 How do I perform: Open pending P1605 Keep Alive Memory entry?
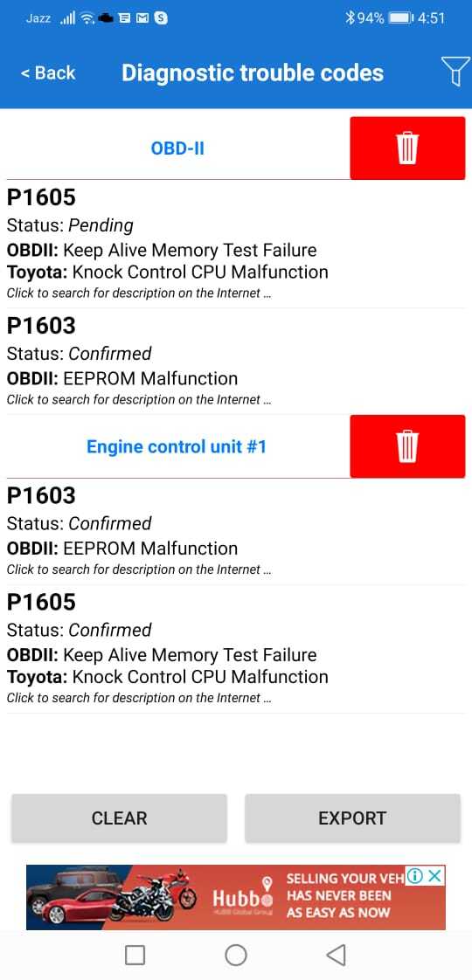coord(236,244)
